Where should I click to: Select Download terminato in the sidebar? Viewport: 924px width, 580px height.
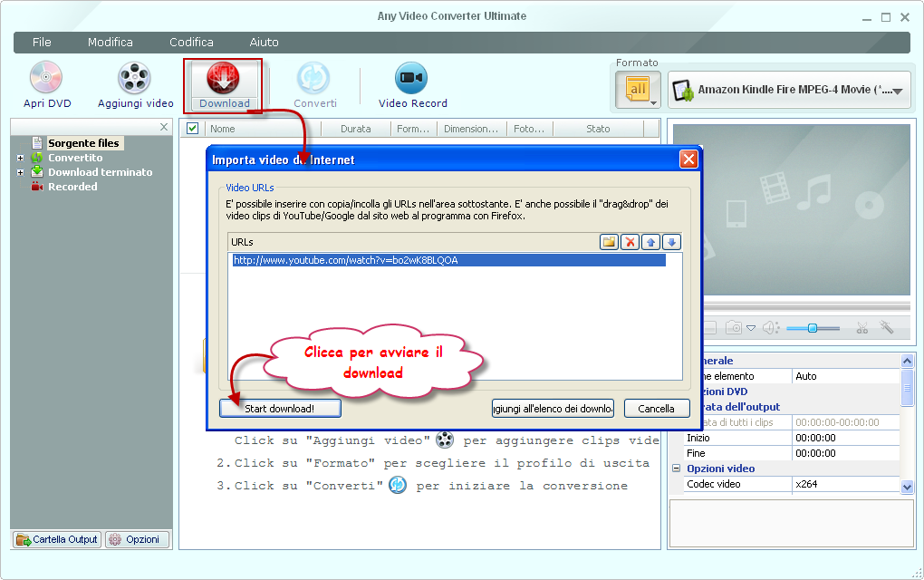pyautogui.click(x=101, y=172)
